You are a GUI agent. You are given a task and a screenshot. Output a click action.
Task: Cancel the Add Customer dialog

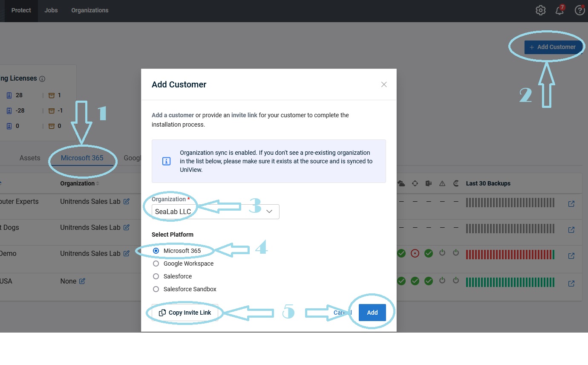point(343,313)
